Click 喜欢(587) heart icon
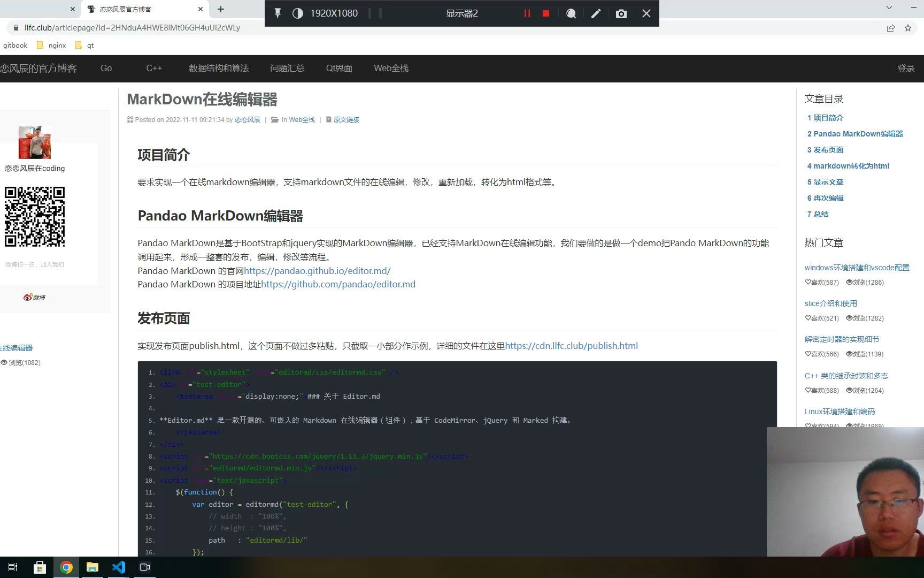Image resolution: width=924 pixels, height=578 pixels. coord(808,282)
